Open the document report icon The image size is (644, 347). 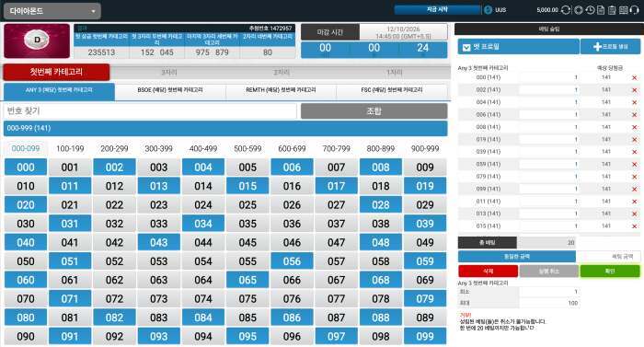(601, 10)
